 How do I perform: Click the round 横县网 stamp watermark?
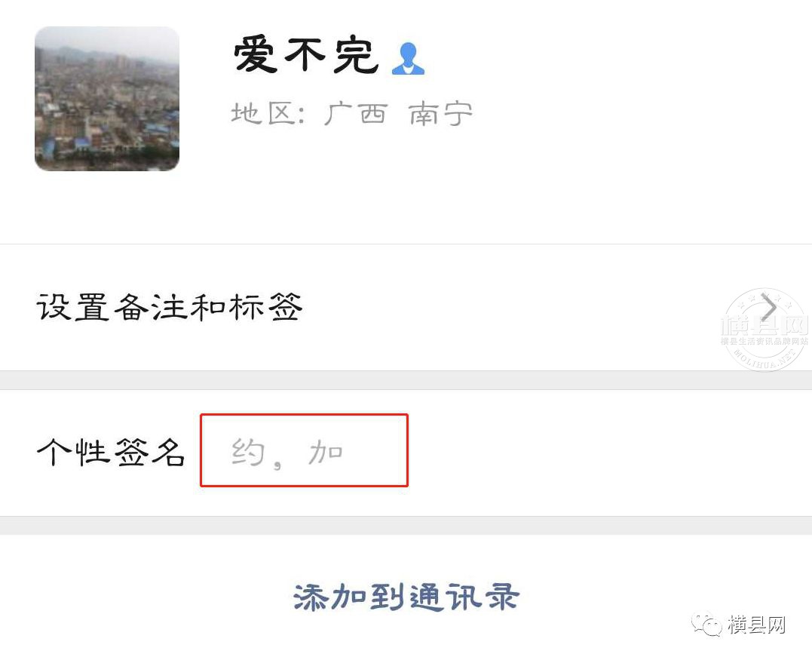tap(765, 330)
